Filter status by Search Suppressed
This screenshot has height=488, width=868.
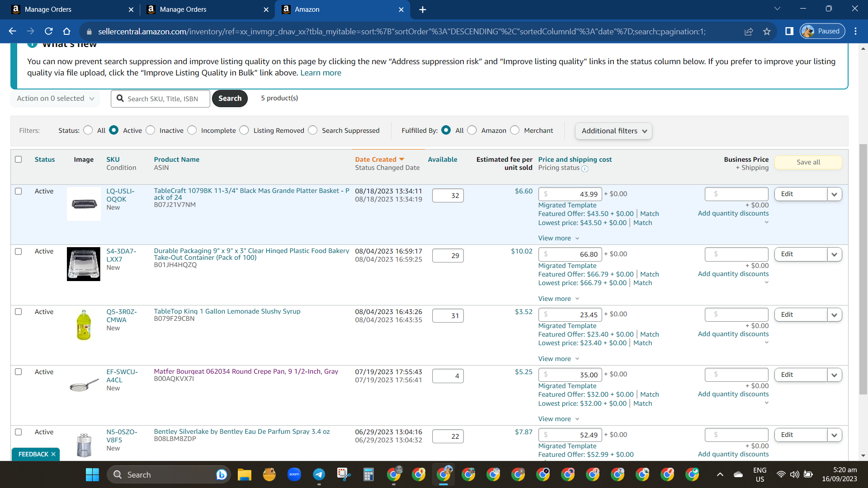click(313, 130)
